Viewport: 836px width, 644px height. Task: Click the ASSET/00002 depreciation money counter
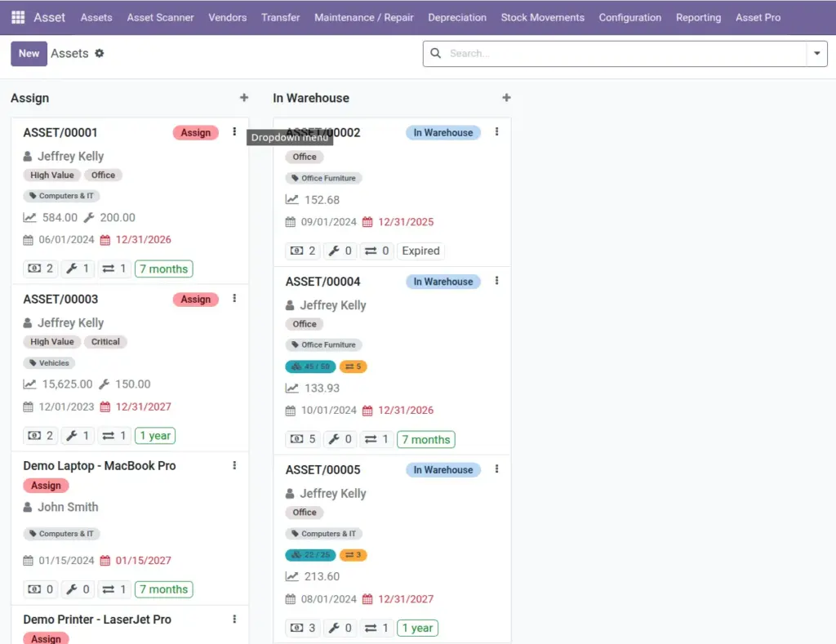[x=303, y=251]
